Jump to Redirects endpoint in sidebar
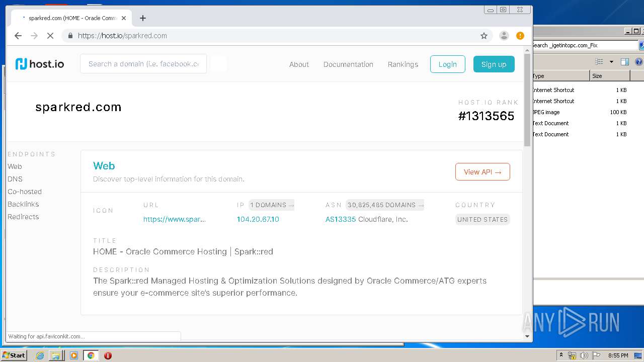 point(23,217)
